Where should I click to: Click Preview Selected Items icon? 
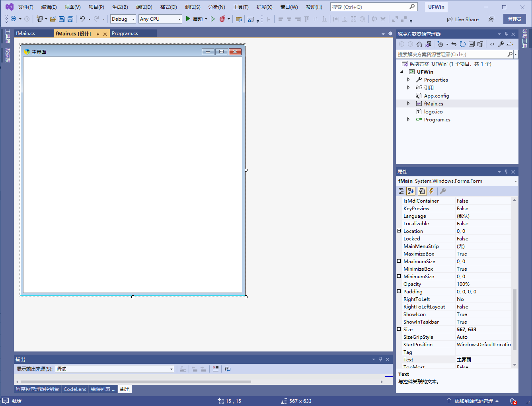pyautogui.click(x=510, y=44)
